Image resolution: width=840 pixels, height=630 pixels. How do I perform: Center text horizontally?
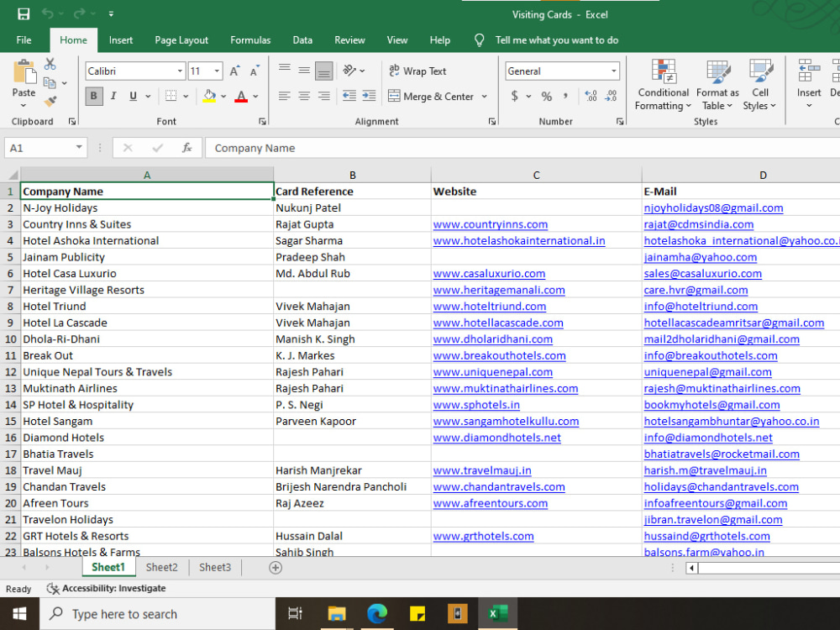[304, 96]
